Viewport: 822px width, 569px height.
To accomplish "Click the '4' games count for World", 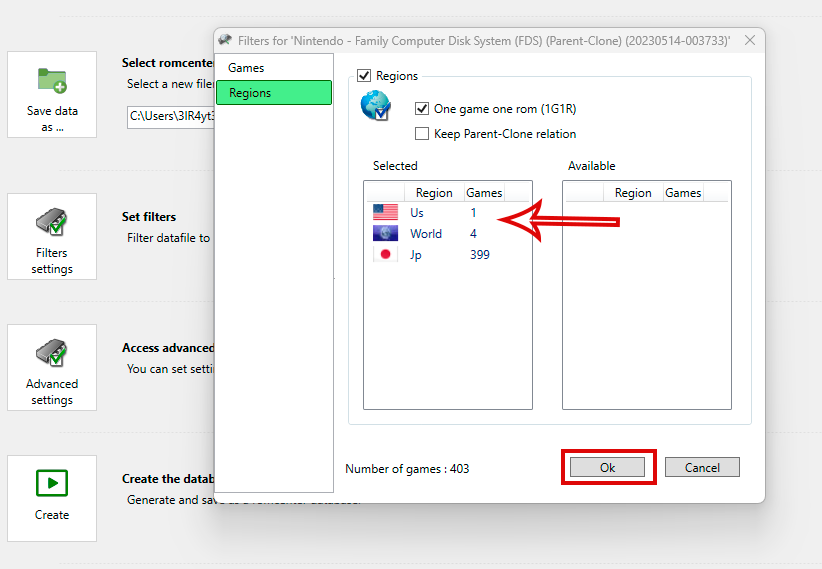I will click(x=473, y=233).
